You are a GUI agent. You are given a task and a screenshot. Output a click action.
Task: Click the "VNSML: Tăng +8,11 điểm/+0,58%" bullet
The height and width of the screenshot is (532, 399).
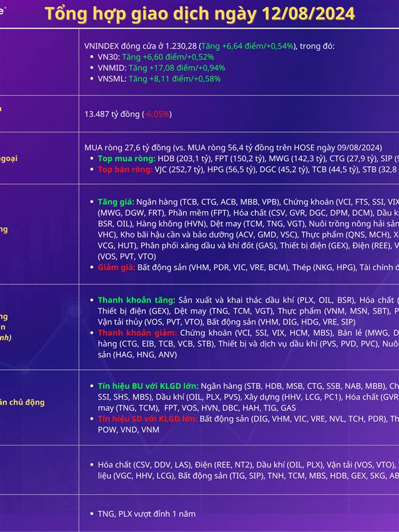click(x=159, y=78)
